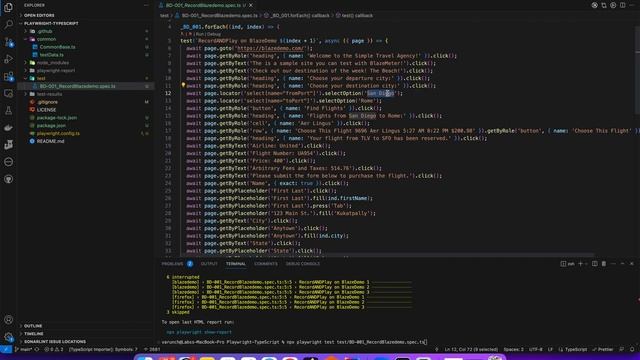Open the Extensions view icon
This screenshot has width=640, height=360.
pyautogui.click(x=8, y=76)
